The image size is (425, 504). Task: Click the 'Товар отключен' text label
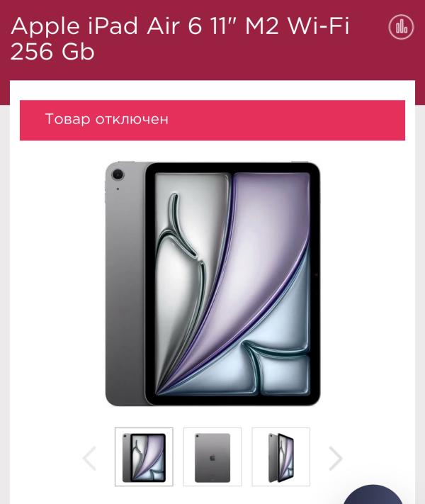pos(107,119)
